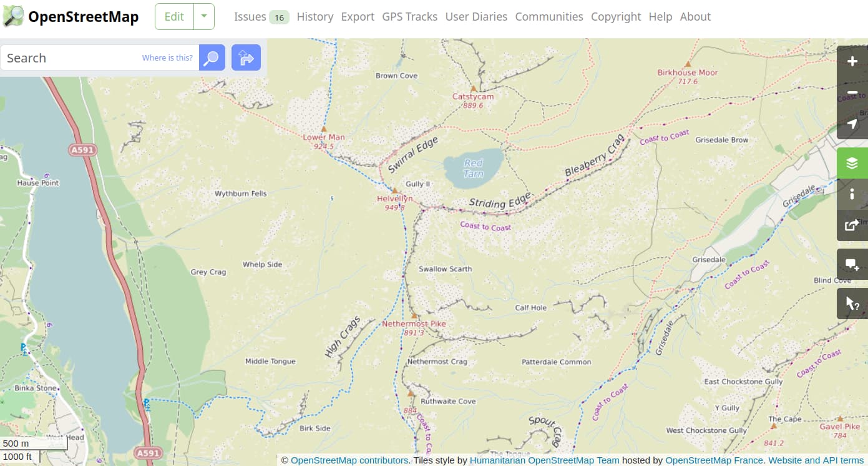The image size is (868, 466).
Task: Click the Wythburn Fells label
Action: (241, 194)
